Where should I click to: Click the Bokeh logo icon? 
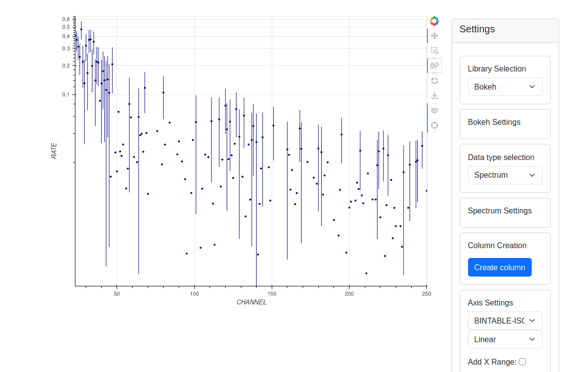434,21
